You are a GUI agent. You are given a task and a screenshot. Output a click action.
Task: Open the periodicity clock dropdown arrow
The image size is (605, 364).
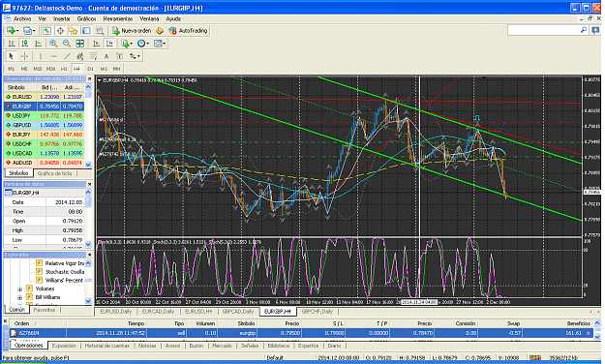[148, 44]
